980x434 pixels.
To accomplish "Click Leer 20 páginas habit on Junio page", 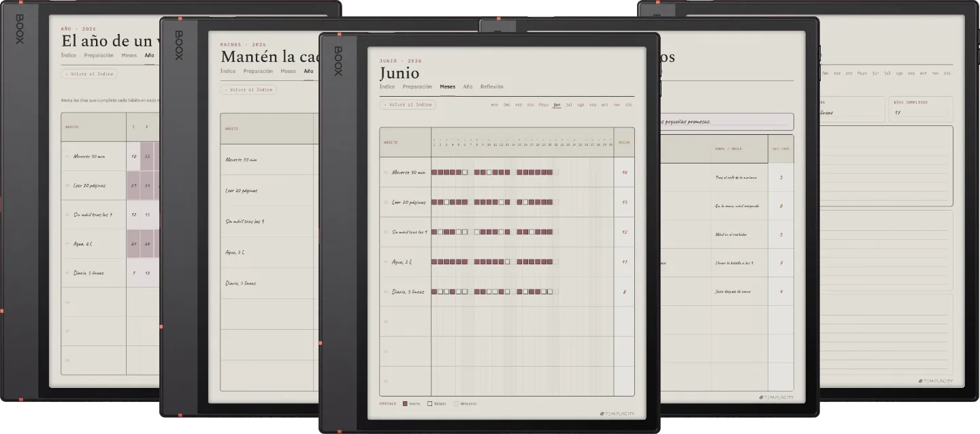I will point(409,202).
